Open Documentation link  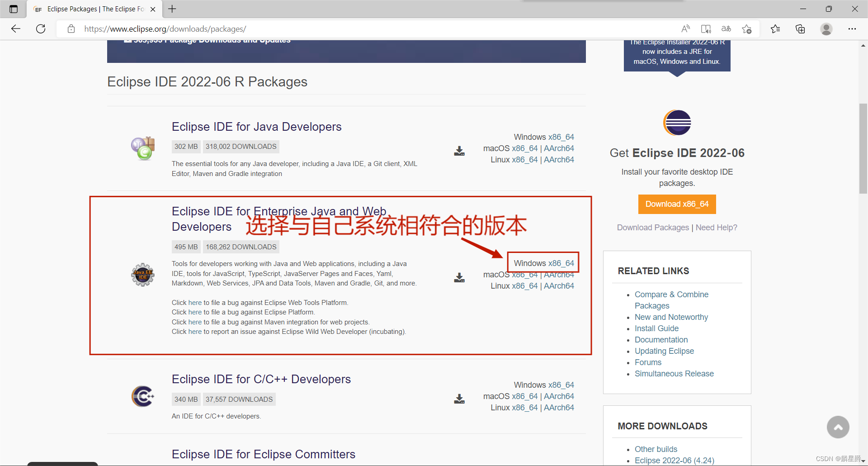pos(661,340)
